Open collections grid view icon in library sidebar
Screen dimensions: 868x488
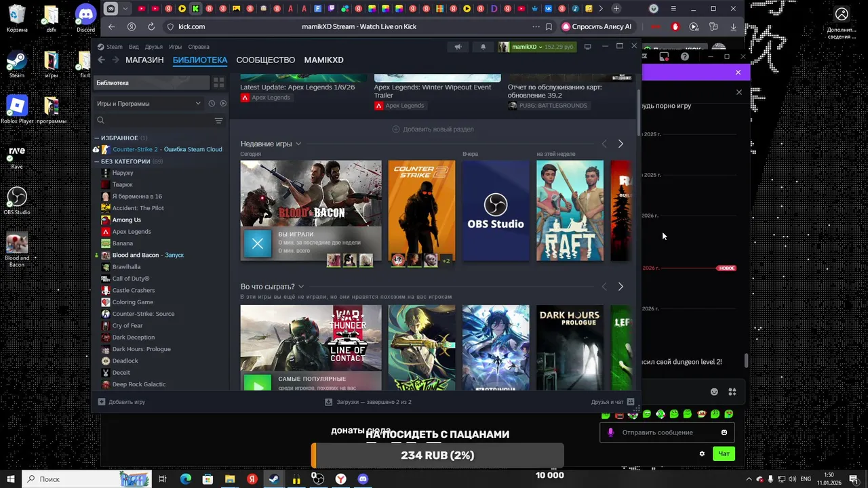[218, 83]
